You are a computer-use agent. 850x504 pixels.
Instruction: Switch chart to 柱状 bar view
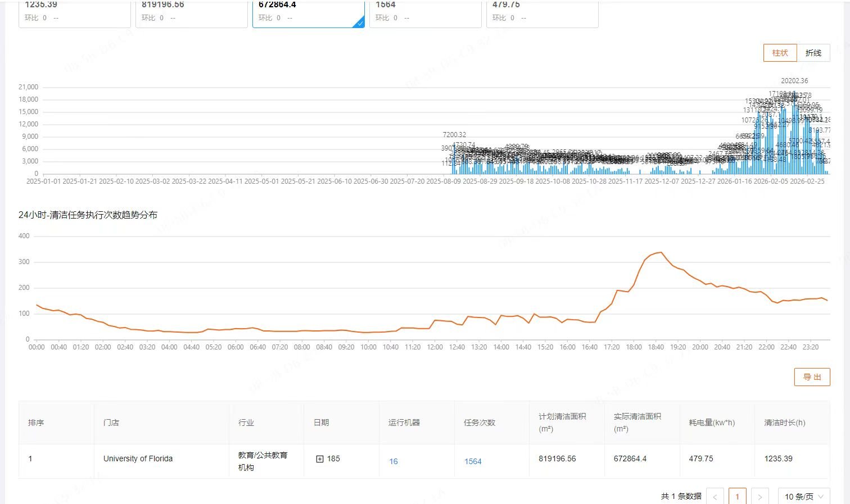(x=780, y=53)
